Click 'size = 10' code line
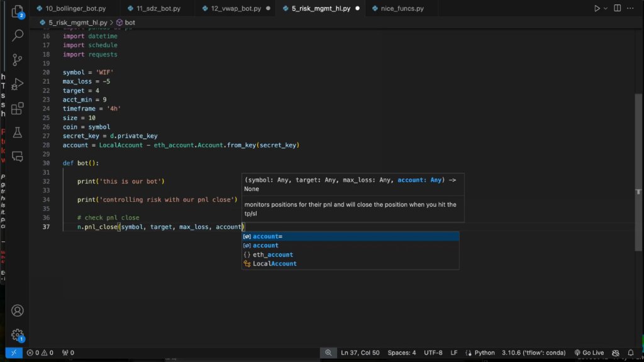This screenshot has width=644, height=362. point(79,118)
